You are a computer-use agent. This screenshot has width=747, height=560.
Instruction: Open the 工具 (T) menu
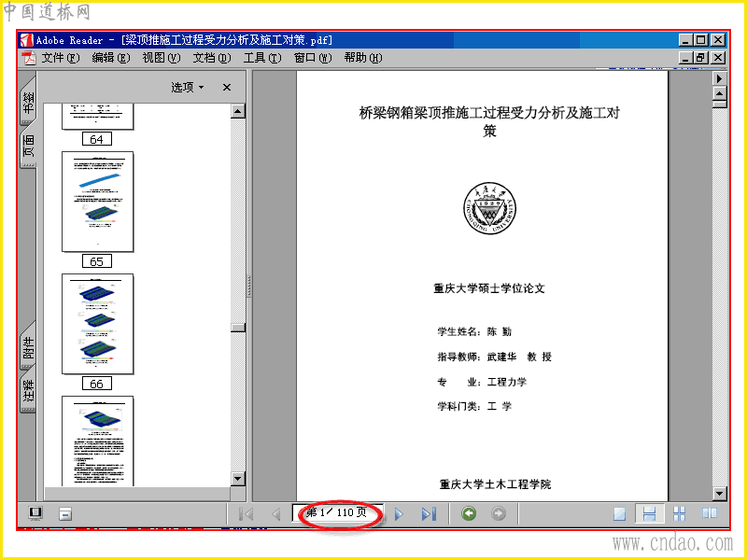262,58
